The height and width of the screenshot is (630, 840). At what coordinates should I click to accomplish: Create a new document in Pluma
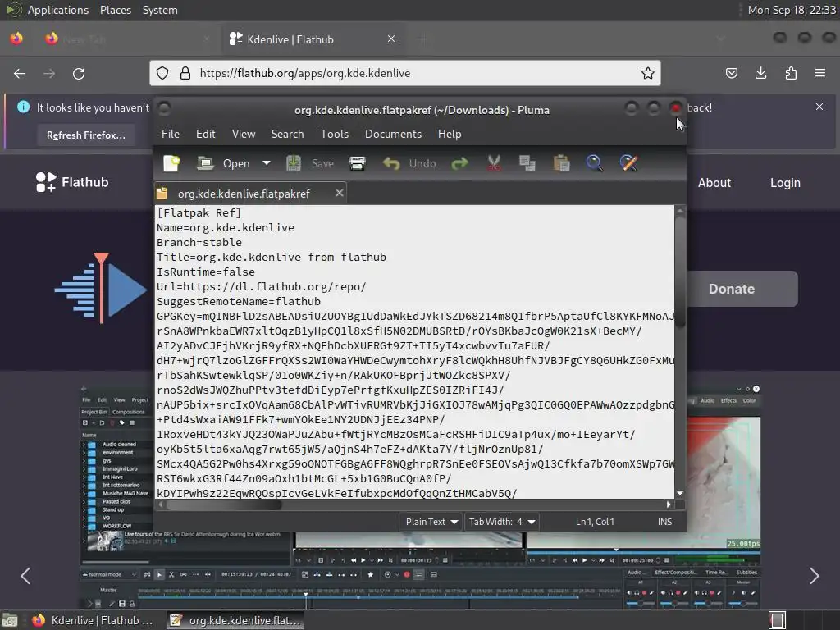pyautogui.click(x=172, y=163)
